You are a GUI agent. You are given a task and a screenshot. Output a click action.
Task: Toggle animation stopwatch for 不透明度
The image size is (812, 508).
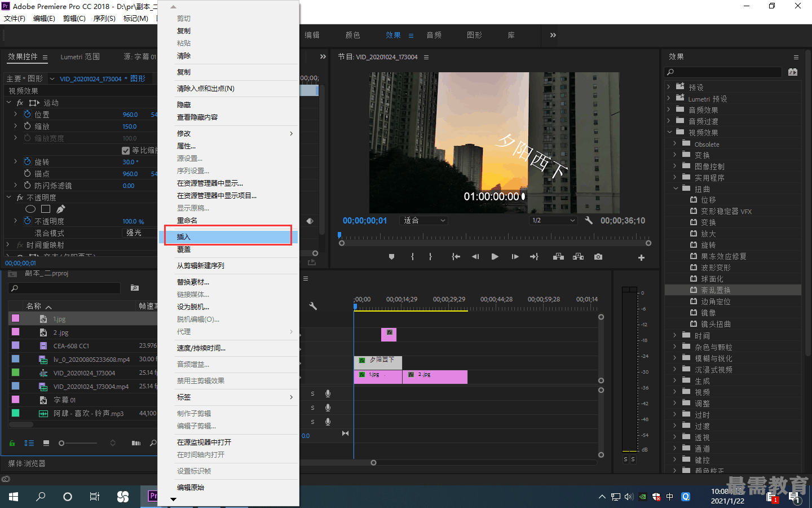click(x=27, y=221)
